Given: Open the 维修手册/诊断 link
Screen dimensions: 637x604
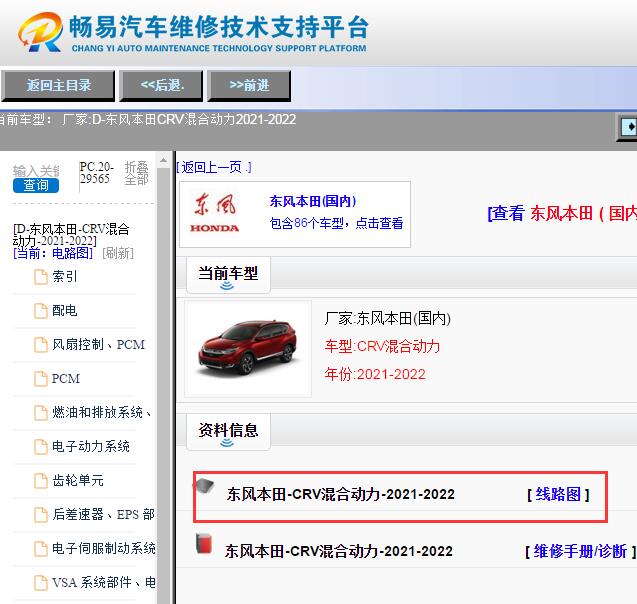Looking at the screenshot, I should point(580,551).
